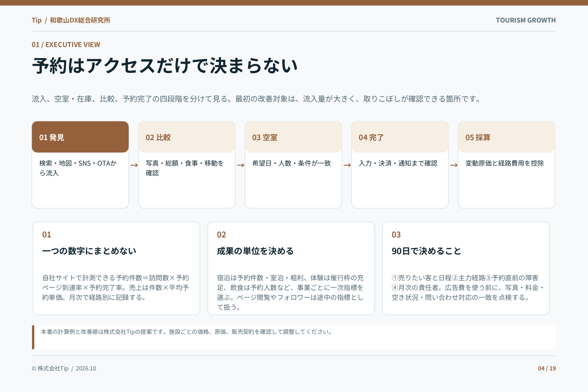588x392 pixels.
Task: Click the text '変動原価と経路費用を控除'
Action: [504, 163]
